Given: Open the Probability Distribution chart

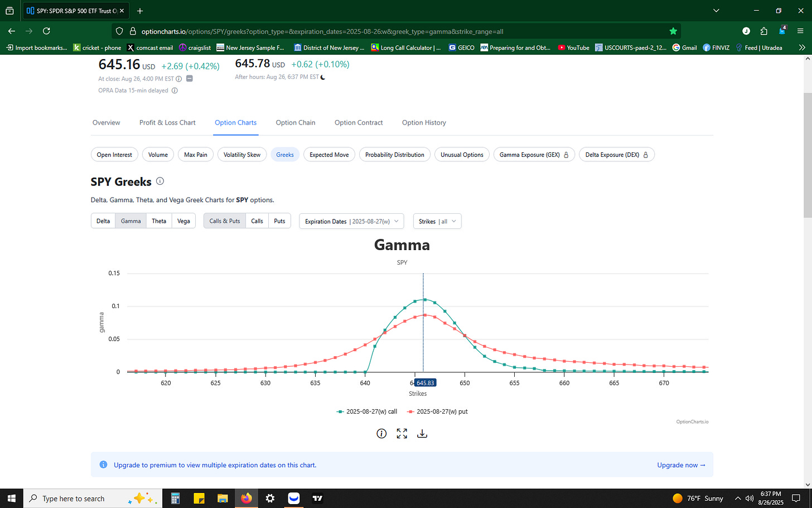Looking at the screenshot, I should click(x=395, y=155).
